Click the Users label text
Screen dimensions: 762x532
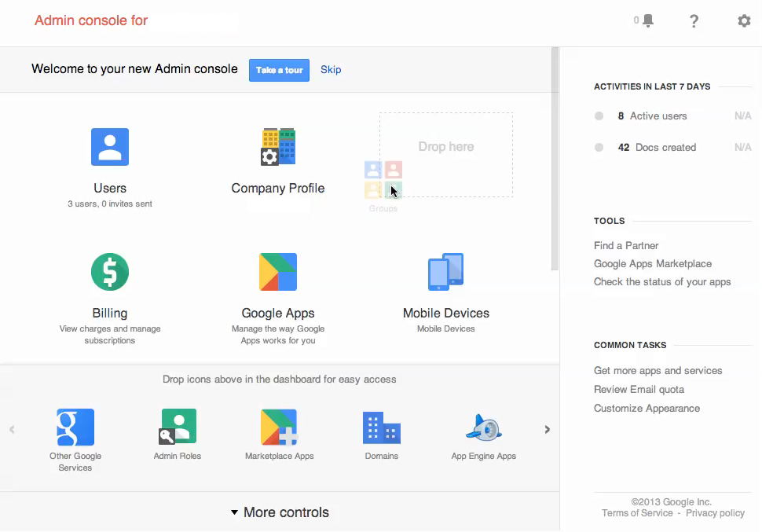[x=110, y=188]
